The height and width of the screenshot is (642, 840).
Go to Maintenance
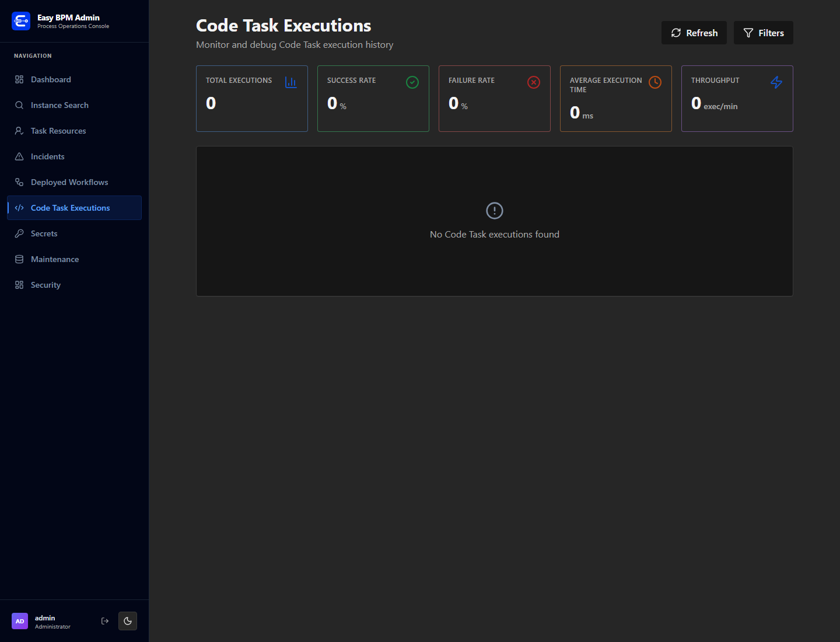tap(74, 259)
